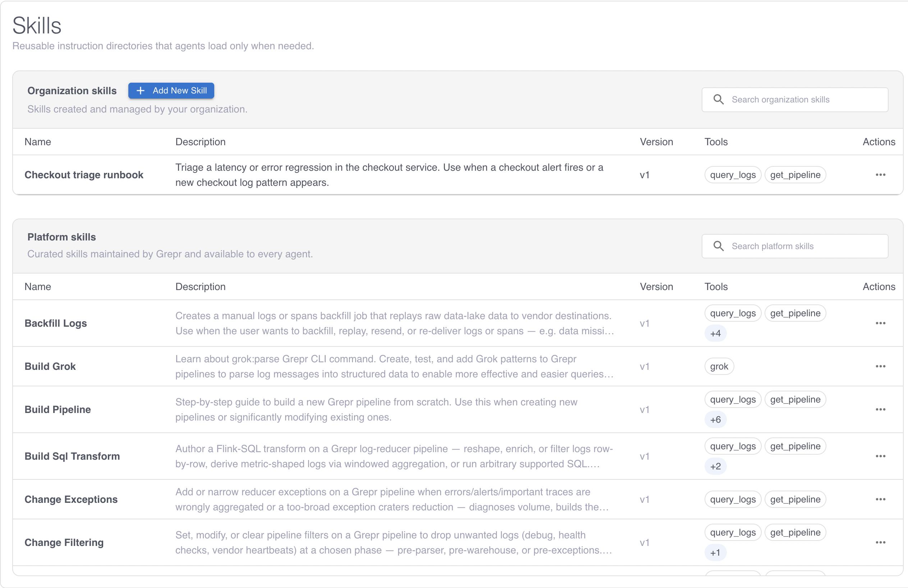Screen dimensions: 908x588
Task: Click query_logs chip in Change Filtering row
Action: pos(733,532)
